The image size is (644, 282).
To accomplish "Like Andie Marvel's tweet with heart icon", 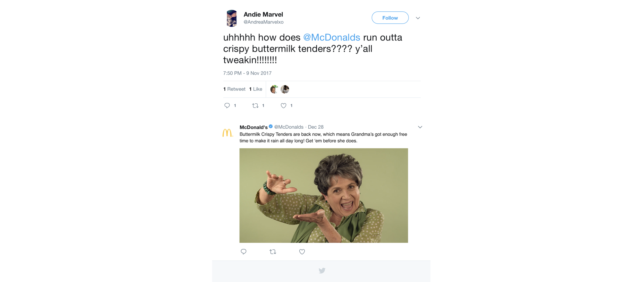I will [283, 105].
